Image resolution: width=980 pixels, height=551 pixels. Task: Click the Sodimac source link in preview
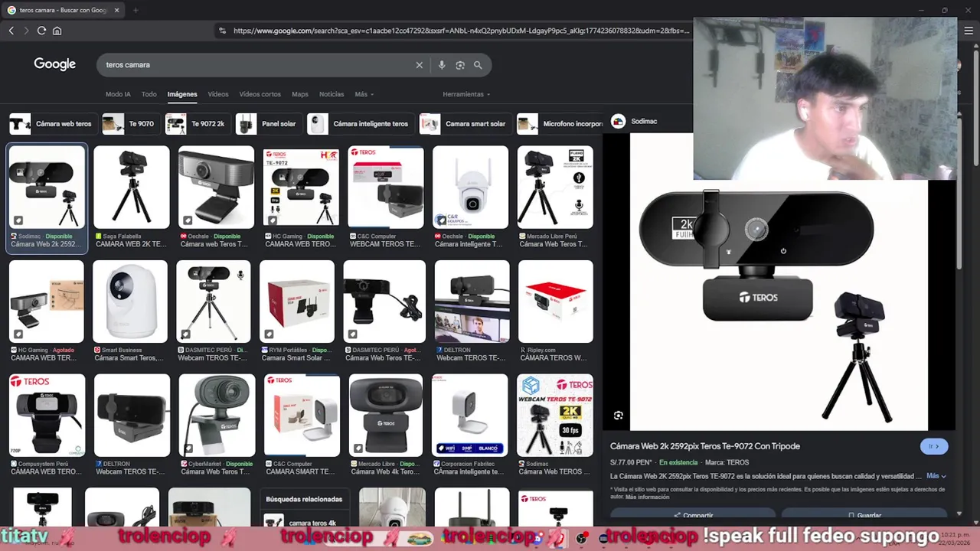tap(644, 121)
